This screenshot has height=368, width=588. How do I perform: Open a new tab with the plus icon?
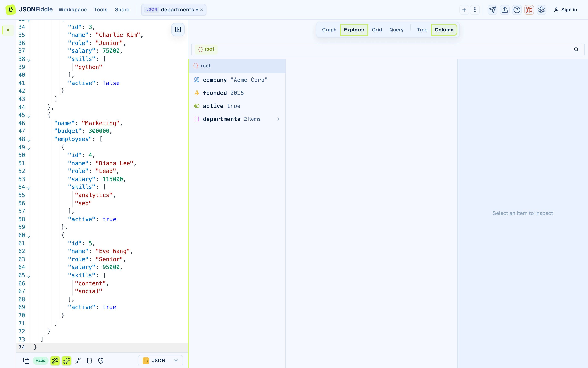click(x=464, y=10)
